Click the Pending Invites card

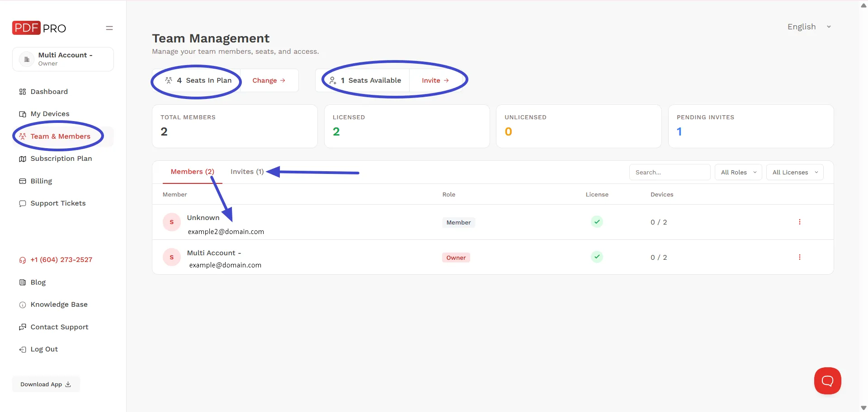[x=751, y=126]
